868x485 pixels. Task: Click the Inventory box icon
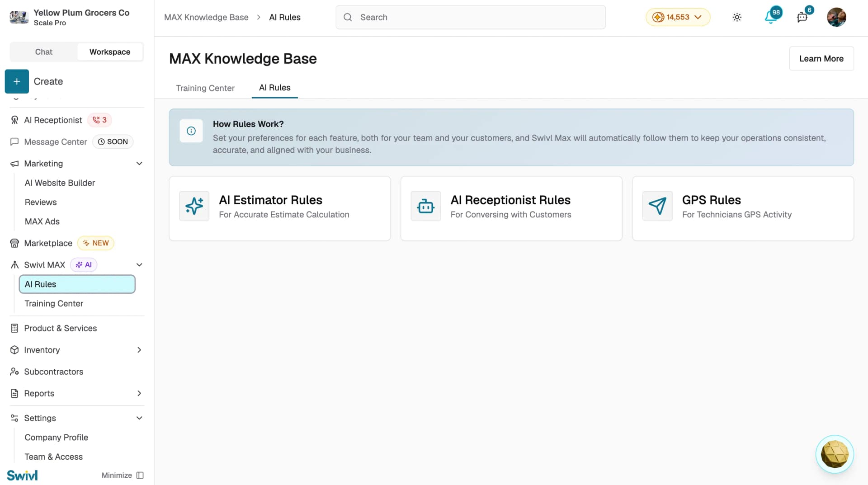(14, 350)
